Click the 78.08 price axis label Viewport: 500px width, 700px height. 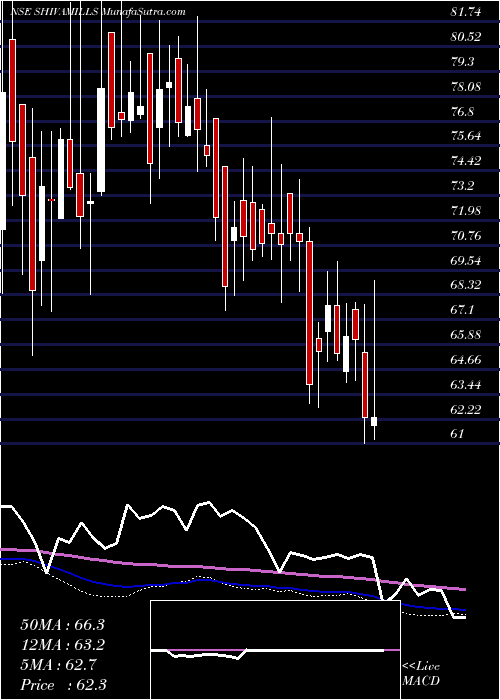point(466,87)
